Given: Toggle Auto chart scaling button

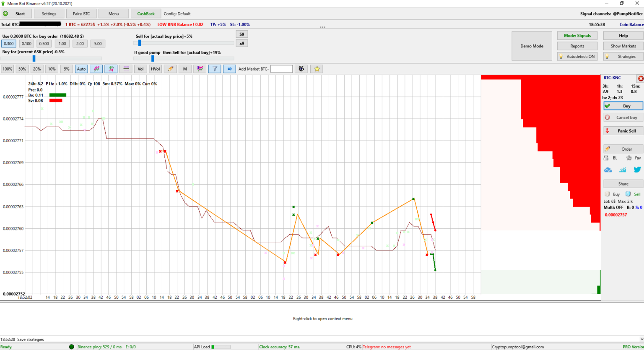Looking at the screenshot, I should click(81, 69).
